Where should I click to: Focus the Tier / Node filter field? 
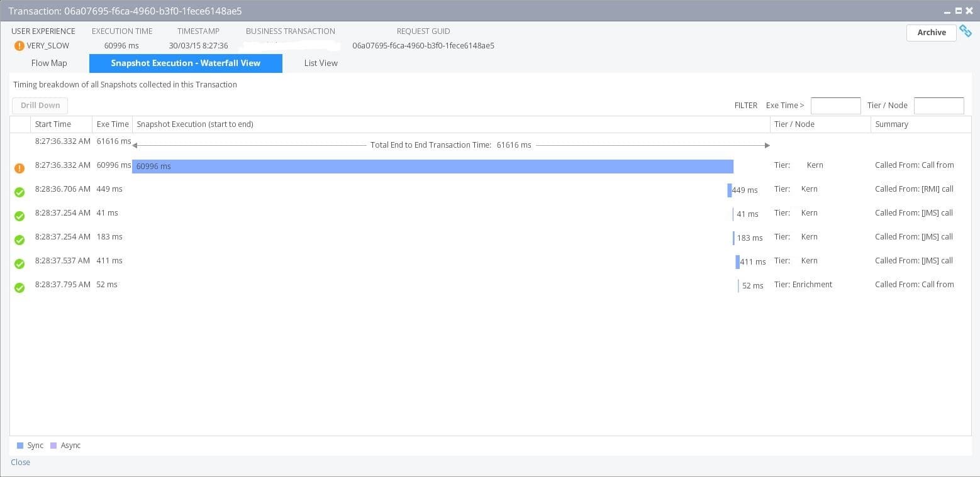click(x=938, y=106)
